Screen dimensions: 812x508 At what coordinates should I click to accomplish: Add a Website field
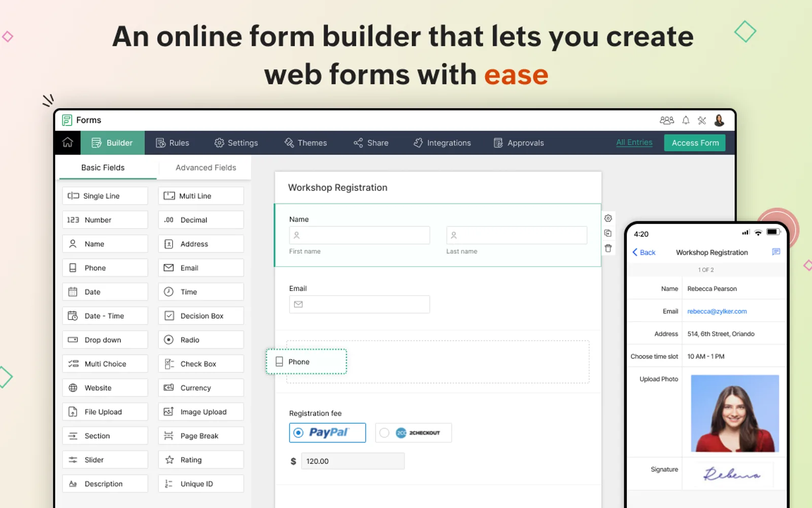click(x=105, y=388)
